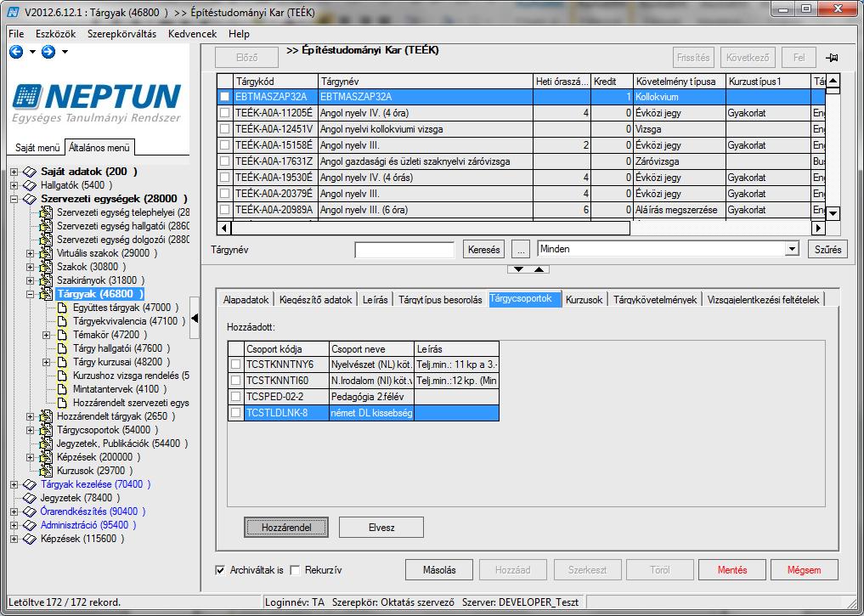Click the left-pointing panel collapse arrow

coord(195,318)
